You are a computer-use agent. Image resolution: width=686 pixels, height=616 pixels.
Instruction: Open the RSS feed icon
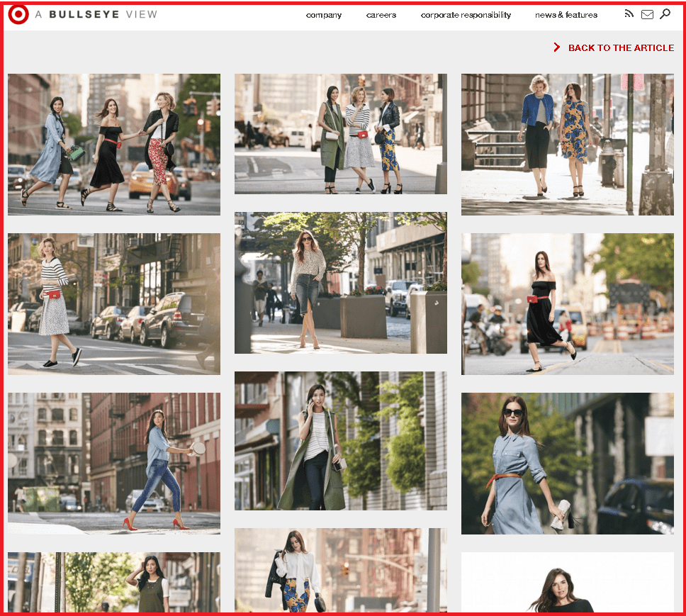[x=629, y=14]
